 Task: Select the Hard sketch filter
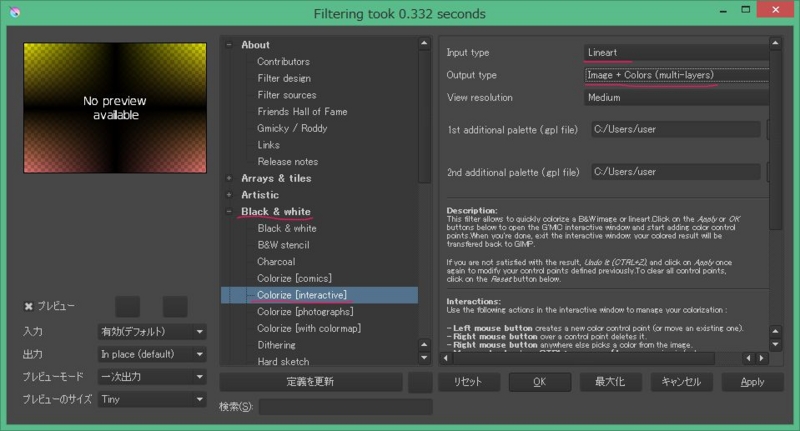pyautogui.click(x=283, y=362)
